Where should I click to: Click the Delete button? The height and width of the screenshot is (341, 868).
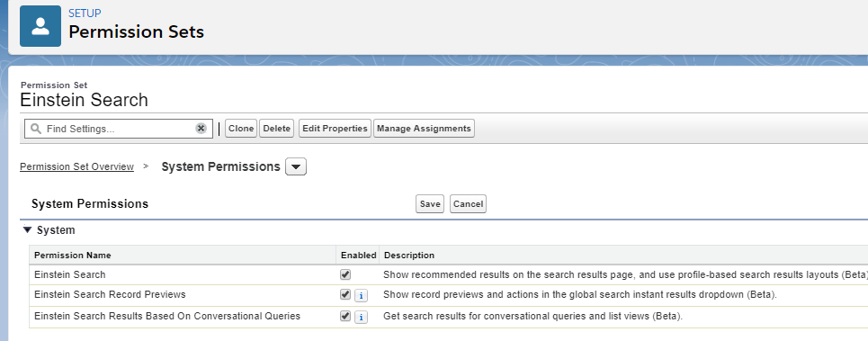(277, 129)
